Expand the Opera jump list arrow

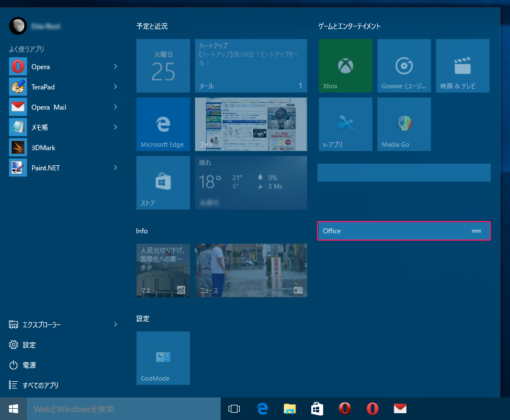point(115,66)
